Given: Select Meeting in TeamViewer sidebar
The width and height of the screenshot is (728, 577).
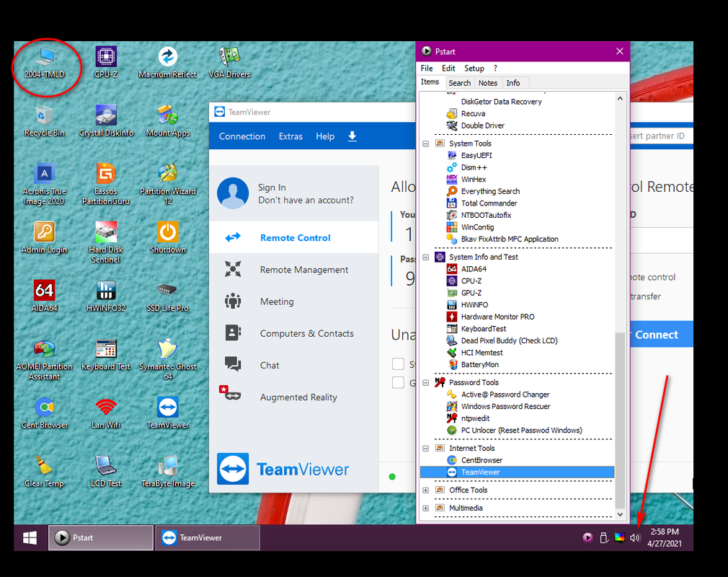Looking at the screenshot, I should pos(294,301).
